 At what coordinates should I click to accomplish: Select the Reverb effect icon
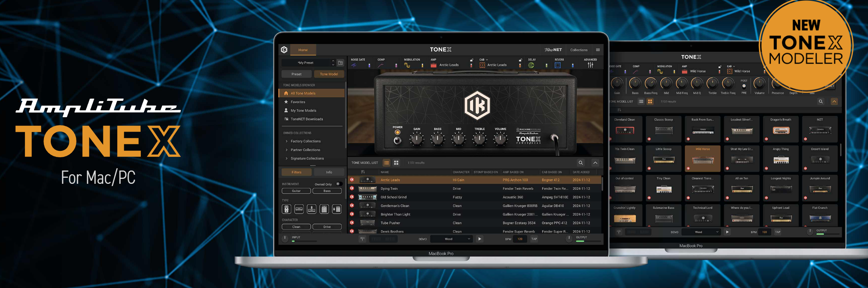pyautogui.click(x=558, y=65)
